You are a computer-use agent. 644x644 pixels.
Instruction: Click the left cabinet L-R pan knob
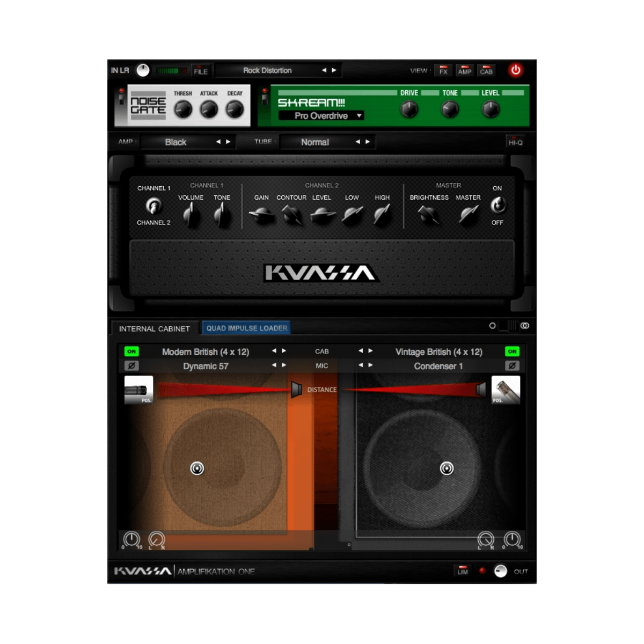pos(156,539)
